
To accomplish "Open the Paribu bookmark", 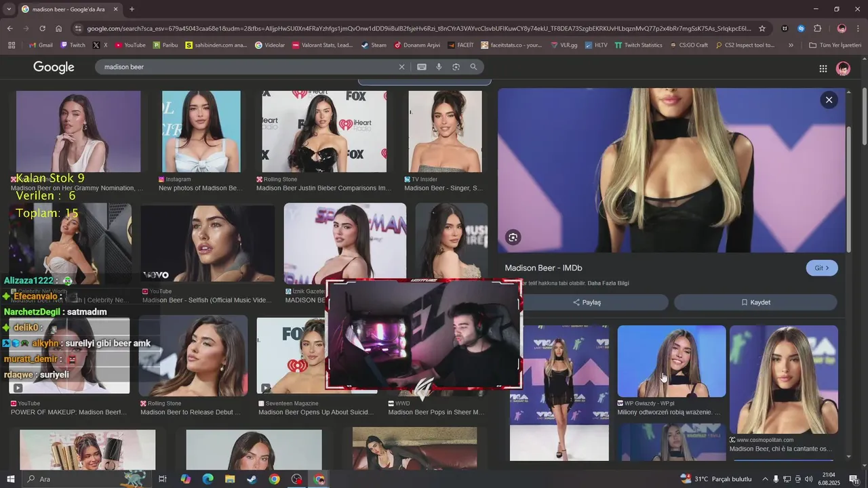I will [x=165, y=45].
